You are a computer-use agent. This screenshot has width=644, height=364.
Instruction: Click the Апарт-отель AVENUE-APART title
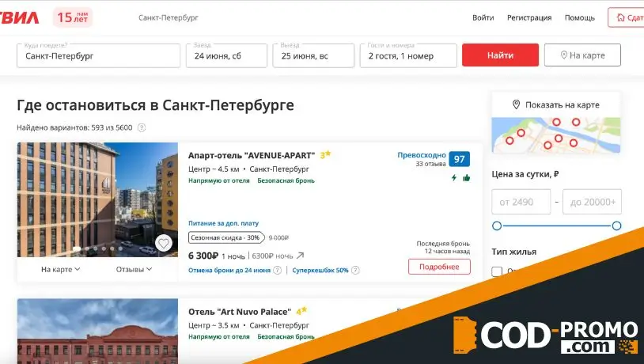(252, 155)
